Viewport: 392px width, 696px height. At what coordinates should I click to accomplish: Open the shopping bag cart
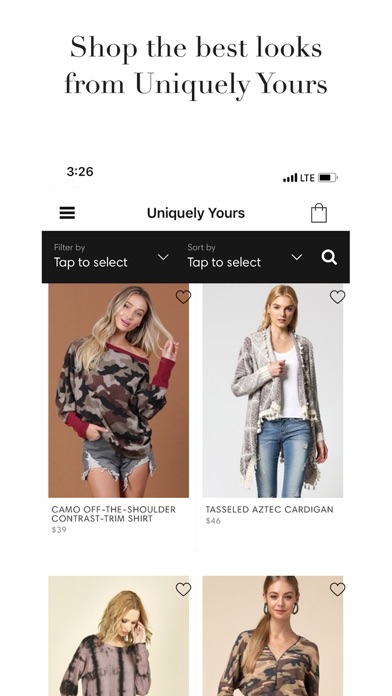pos(319,213)
